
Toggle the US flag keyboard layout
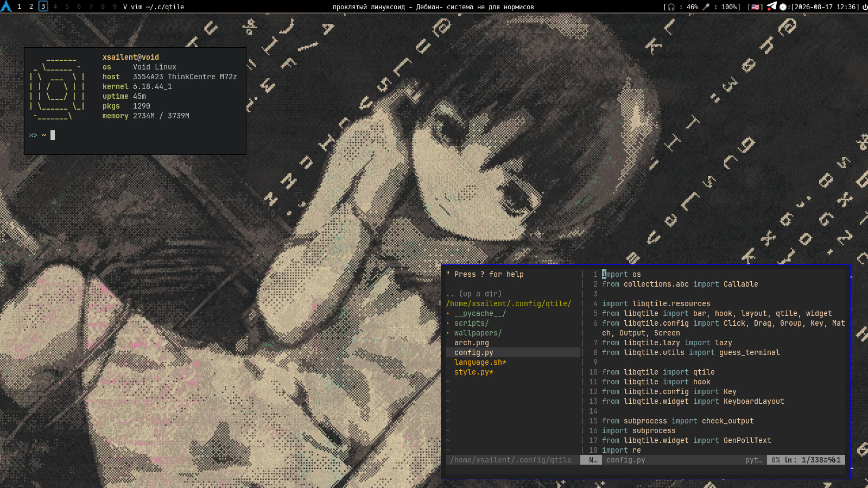(755, 7)
